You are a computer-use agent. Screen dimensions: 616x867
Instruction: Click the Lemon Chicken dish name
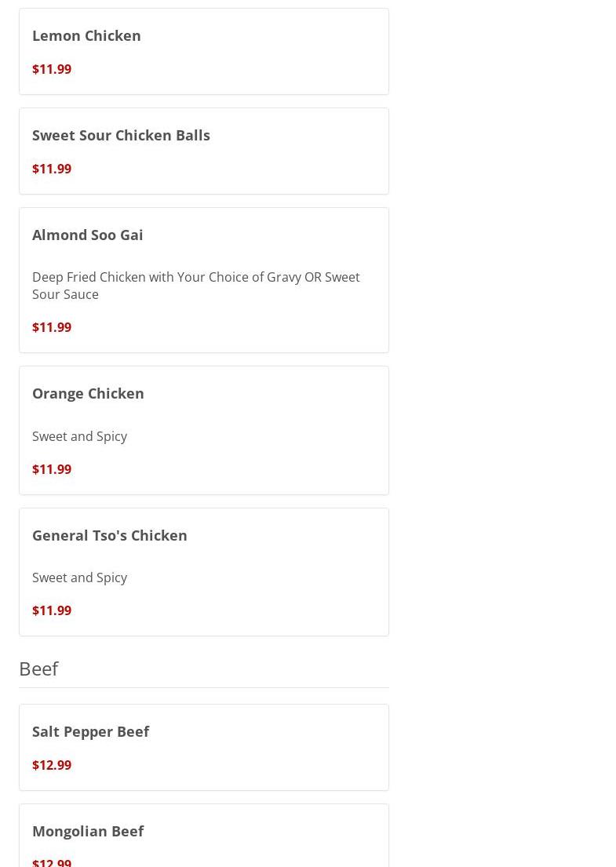click(x=86, y=35)
